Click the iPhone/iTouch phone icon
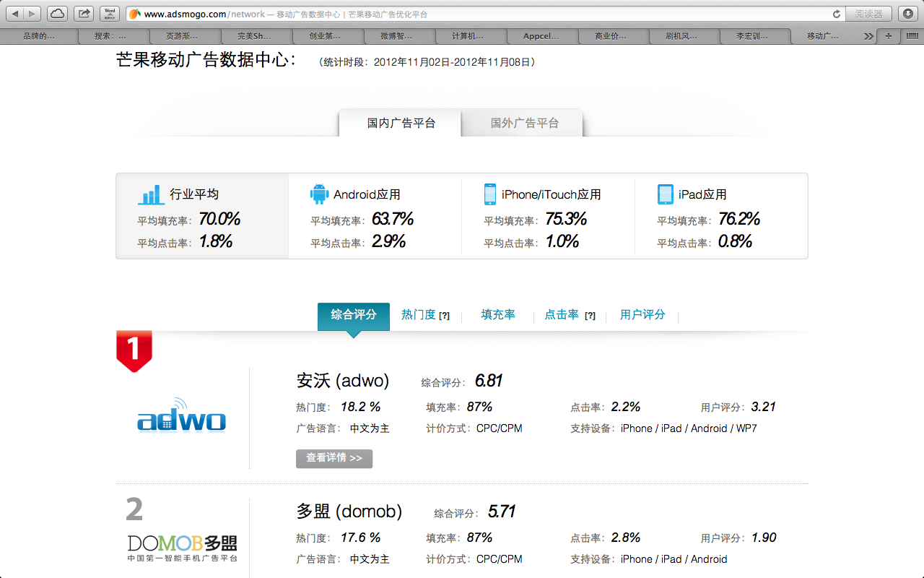924x578 pixels. [490, 194]
